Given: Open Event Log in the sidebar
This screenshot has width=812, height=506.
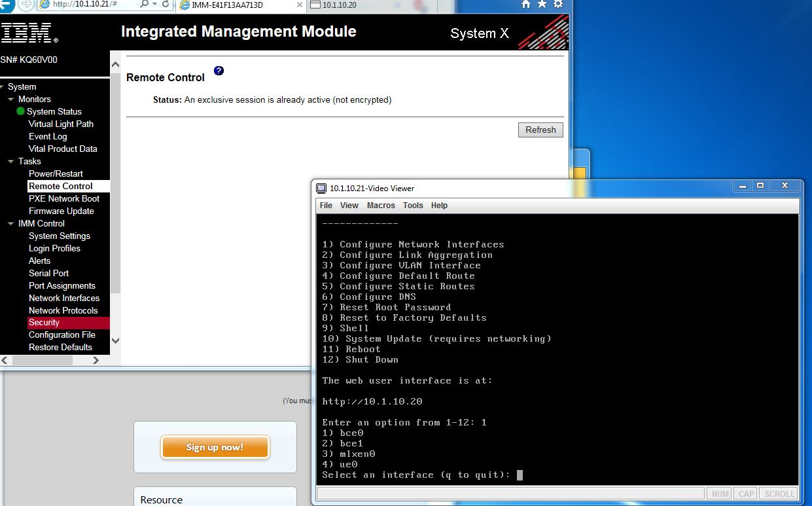Looking at the screenshot, I should [48, 136].
